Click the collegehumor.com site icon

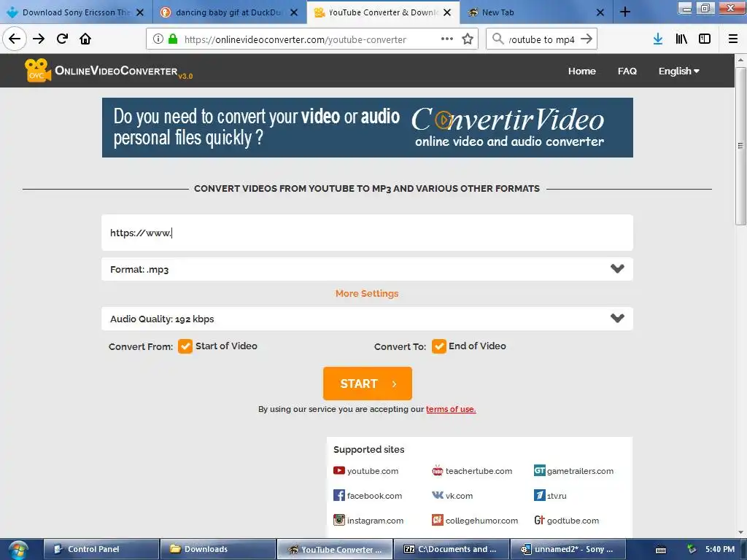click(438, 520)
